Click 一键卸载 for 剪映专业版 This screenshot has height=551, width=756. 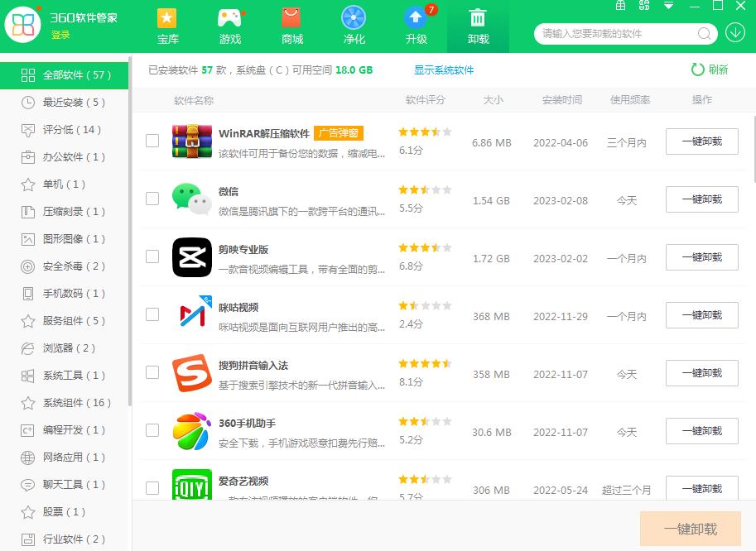pos(701,256)
